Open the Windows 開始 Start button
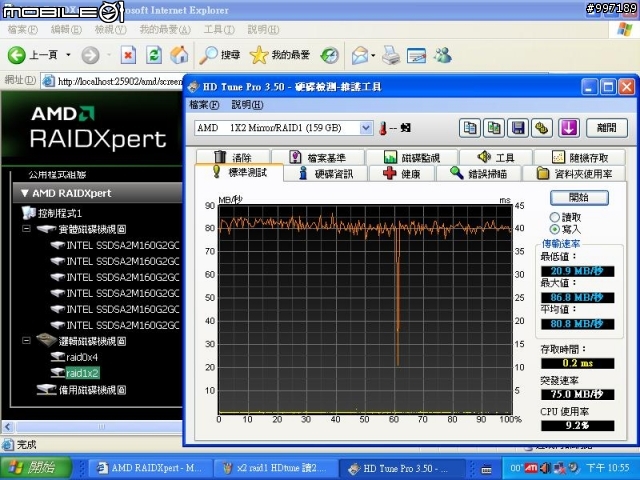640x480 pixels. (x=36, y=468)
